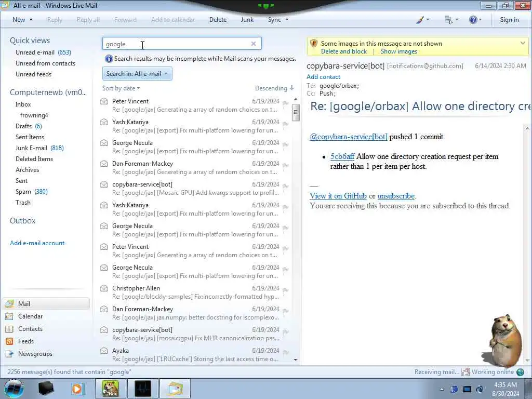
Task: Open the Sort by date dropdown
Action: 121,88
